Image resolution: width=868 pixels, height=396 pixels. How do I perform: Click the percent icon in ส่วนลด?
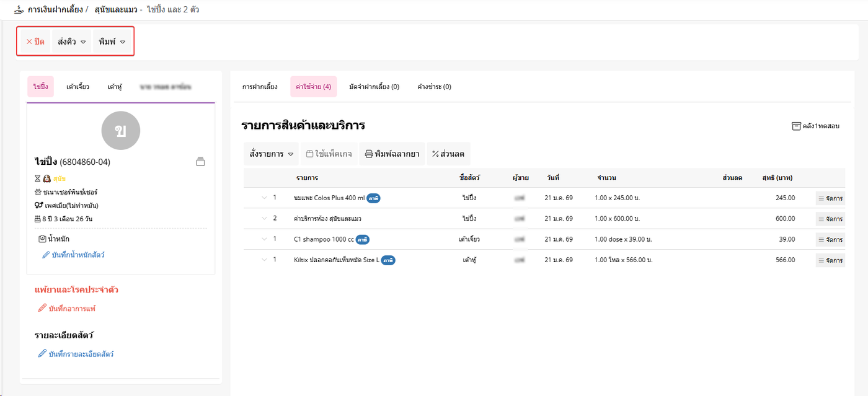pyautogui.click(x=435, y=154)
